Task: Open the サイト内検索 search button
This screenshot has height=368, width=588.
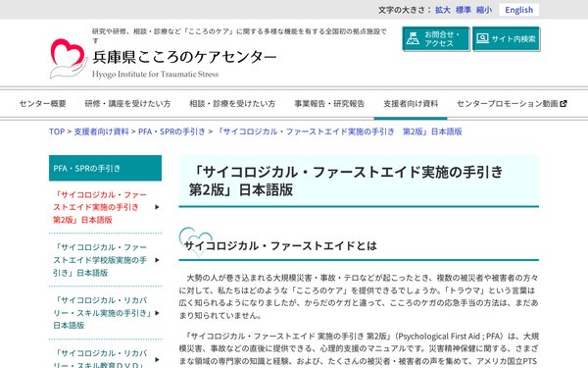Action: (x=506, y=38)
